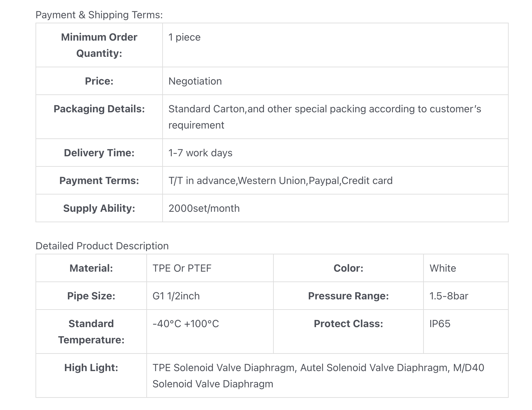Select the Payment Terms label
The width and height of the screenshot is (532, 410).
coord(99,181)
